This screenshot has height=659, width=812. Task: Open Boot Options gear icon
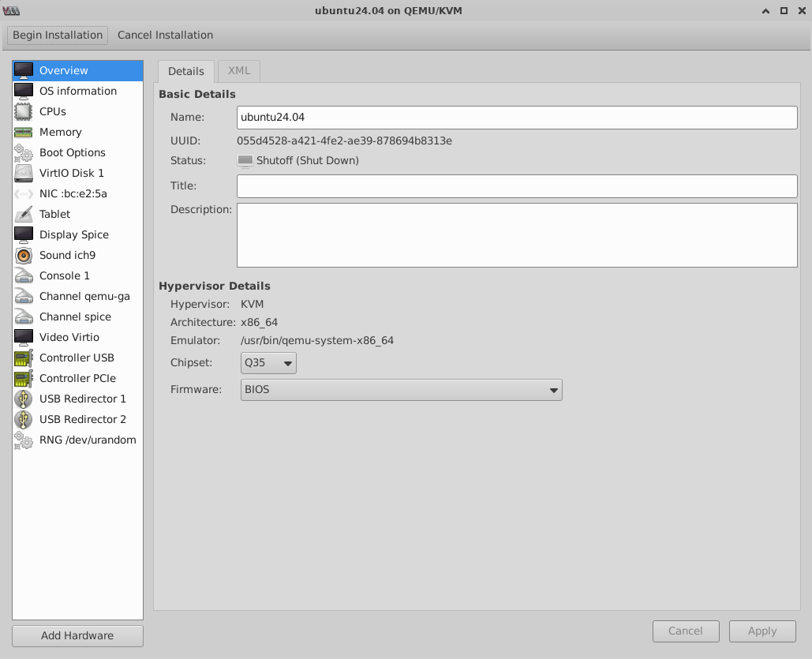click(24, 152)
